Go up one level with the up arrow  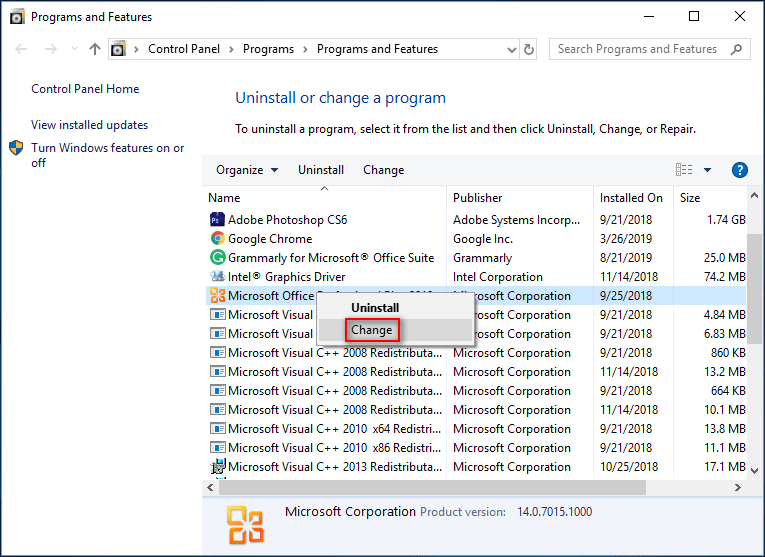(x=95, y=49)
